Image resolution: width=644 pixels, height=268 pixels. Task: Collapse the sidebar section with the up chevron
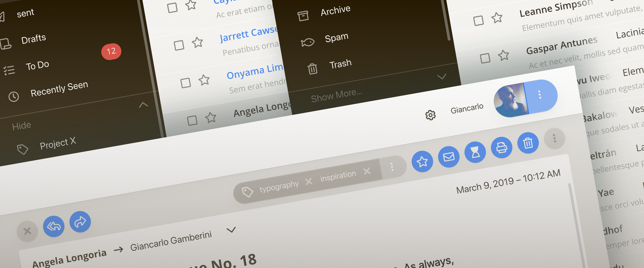(x=143, y=105)
